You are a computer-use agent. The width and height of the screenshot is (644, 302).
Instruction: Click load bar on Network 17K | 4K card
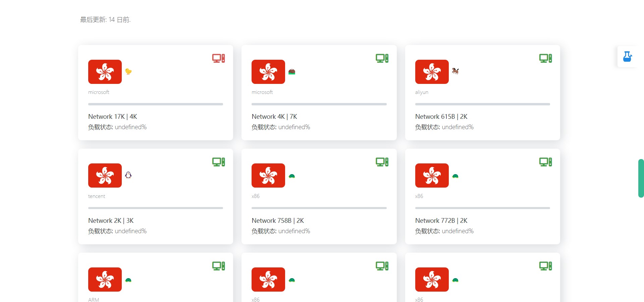tap(156, 104)
